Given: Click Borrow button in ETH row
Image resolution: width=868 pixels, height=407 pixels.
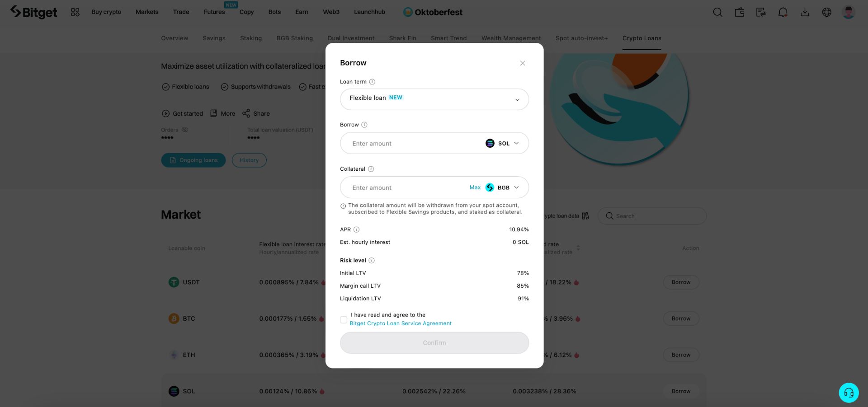Looking at the screenshot, I should tap(681, 355).
